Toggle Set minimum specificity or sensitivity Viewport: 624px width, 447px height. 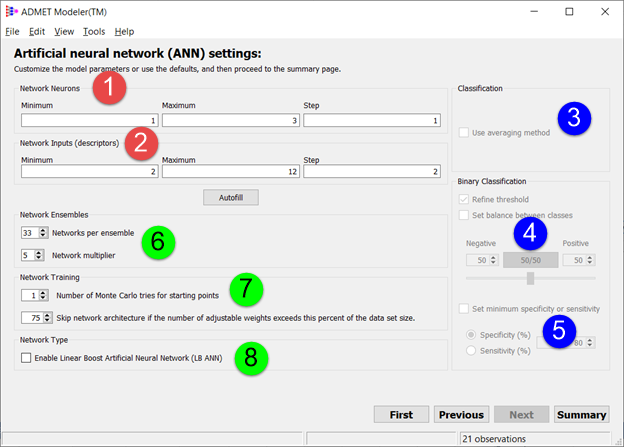pyautogui.click(x=464, y=308)
